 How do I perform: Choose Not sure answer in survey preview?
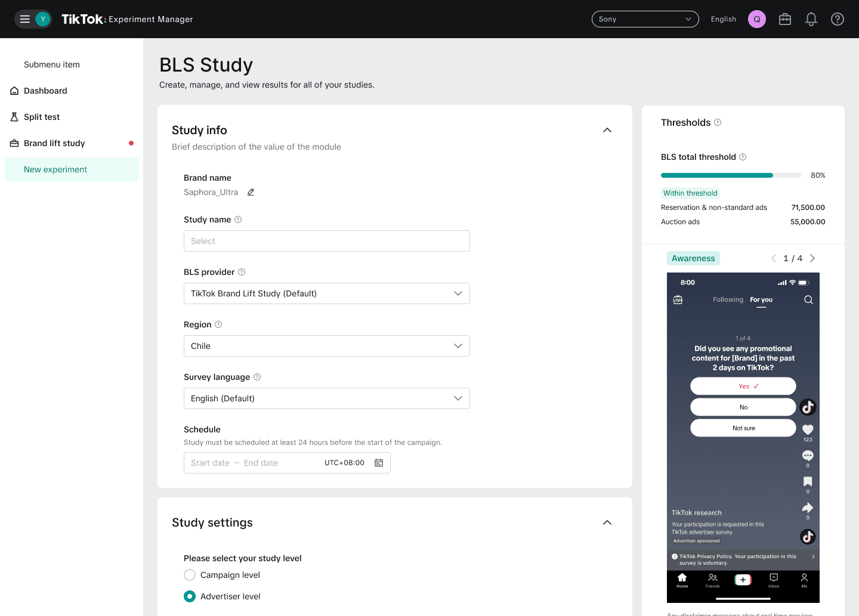click(743, 428)
